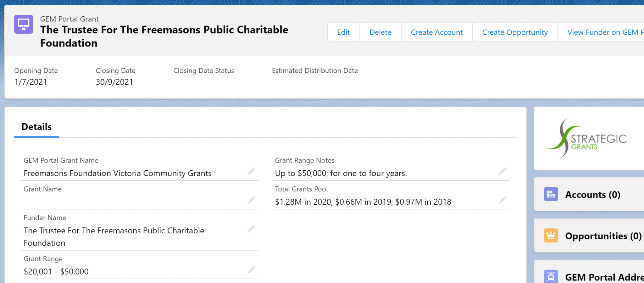Screen dimensions: 644x283
Task: Click the Delete button
Action: [x=380, y=32]
